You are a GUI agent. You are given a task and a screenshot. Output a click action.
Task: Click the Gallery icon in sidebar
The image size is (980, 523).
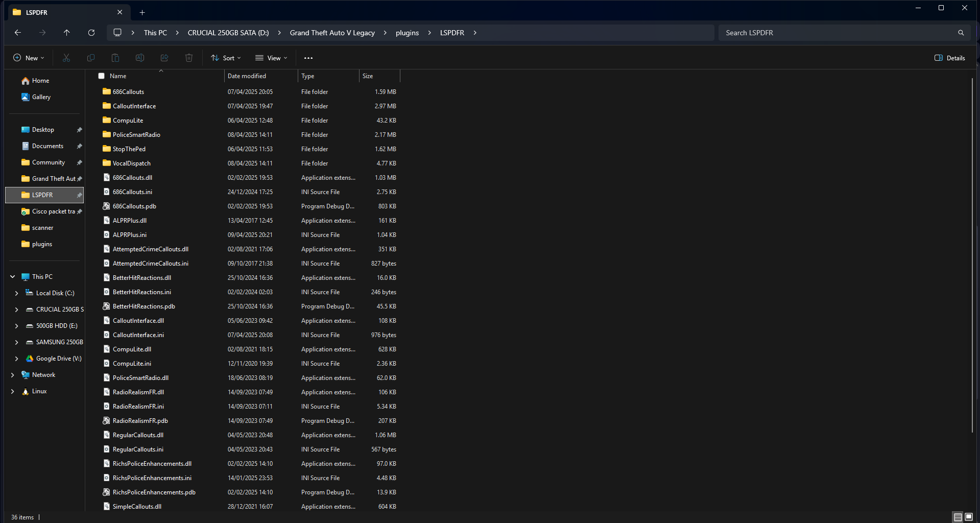pyautogui.click(x=26, y=97)
